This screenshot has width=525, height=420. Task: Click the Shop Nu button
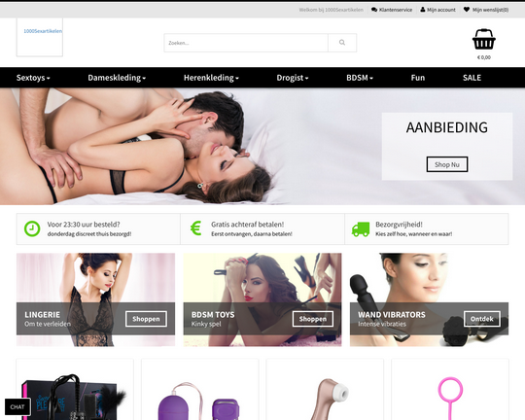coord(447,164)
